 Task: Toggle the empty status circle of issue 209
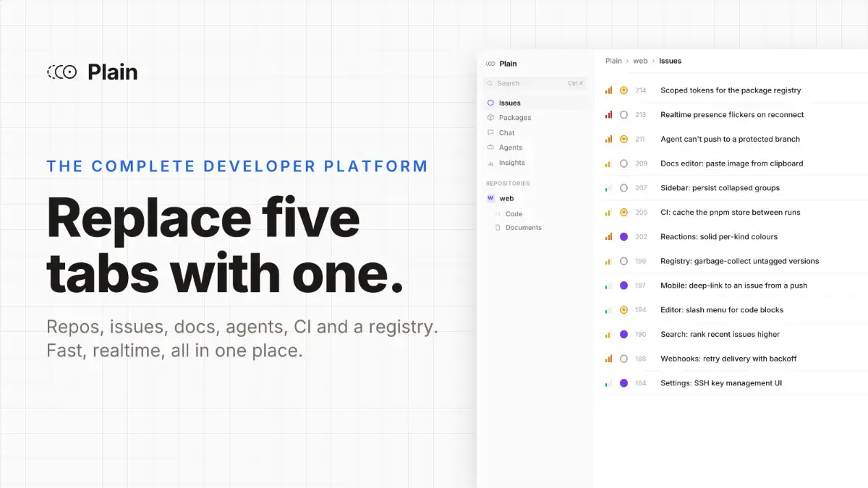(x=624, y=163)
